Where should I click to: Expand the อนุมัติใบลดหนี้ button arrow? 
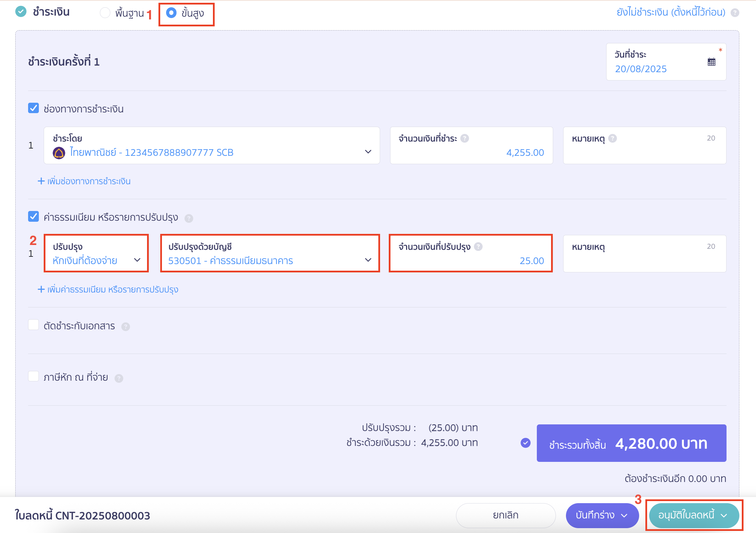pos(724,516)
